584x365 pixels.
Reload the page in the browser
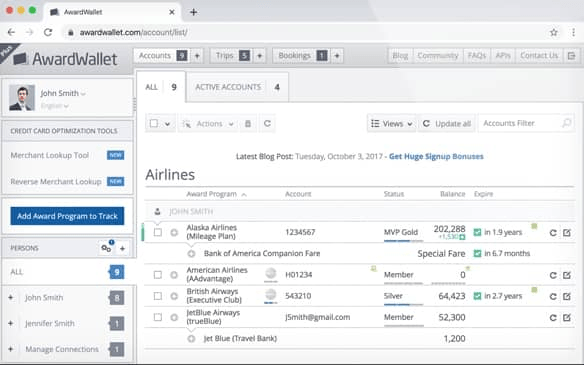click(48, 32)
